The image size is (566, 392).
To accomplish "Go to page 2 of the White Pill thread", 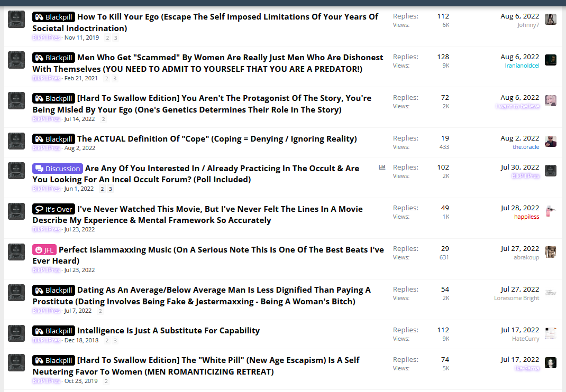I will (x=106, y=381).
